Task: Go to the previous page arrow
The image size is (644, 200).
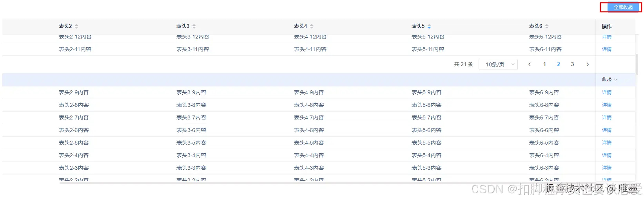Action: click(x=530, y=64)
